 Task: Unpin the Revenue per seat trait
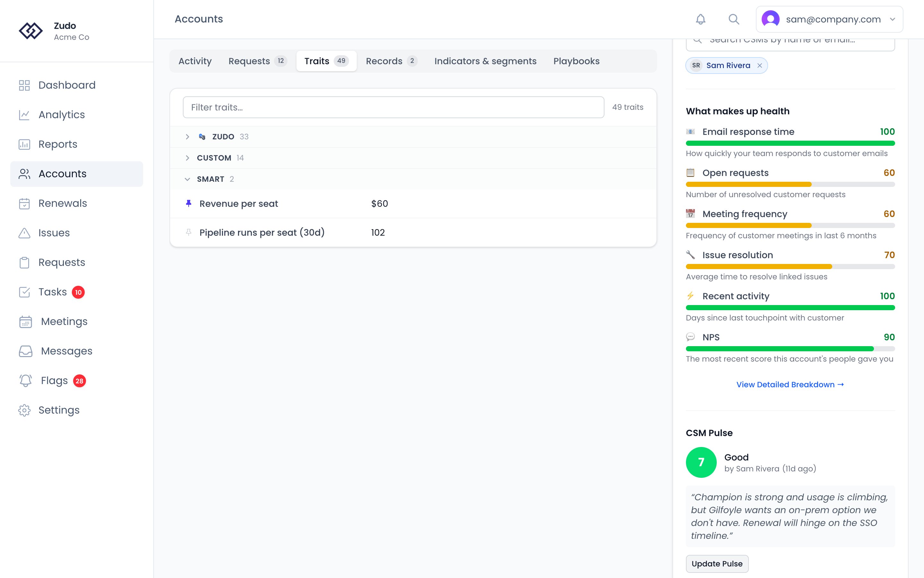(x=188, y=203)
